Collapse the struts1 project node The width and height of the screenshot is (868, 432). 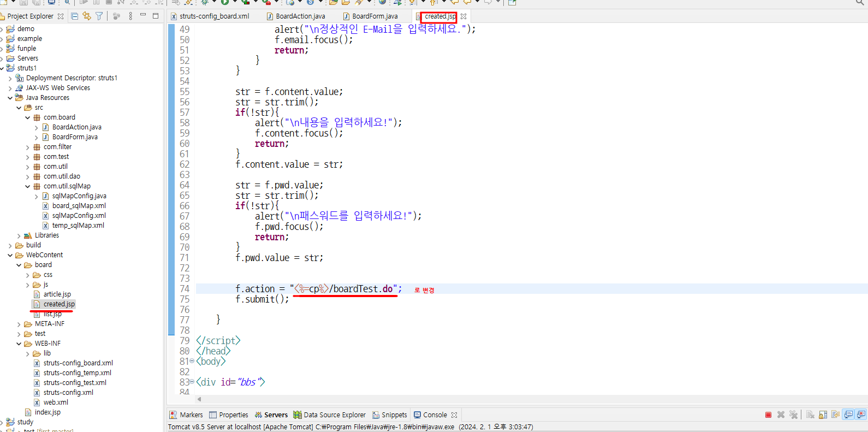click(x=2, y=68)
